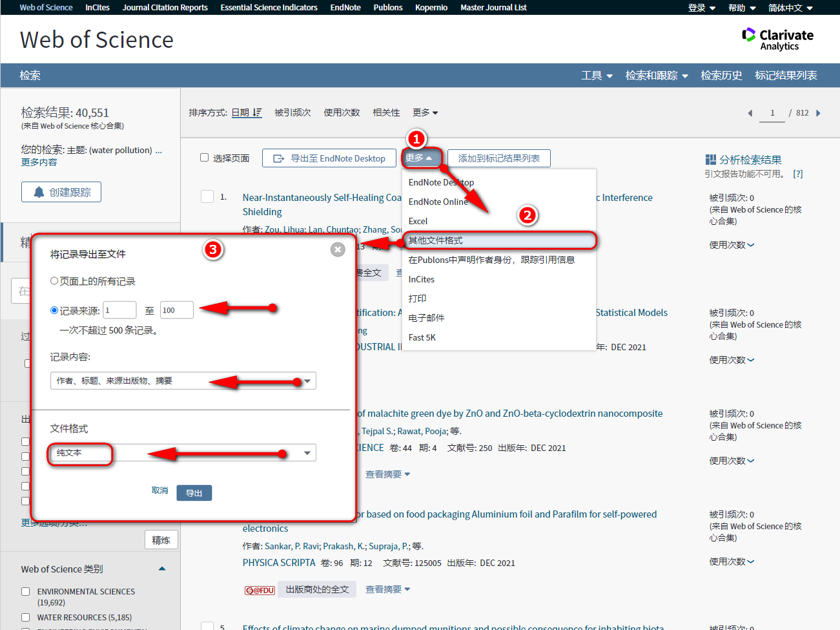Click the 导出 button in dialog
The width and height of the screenshot is (840, 630).
coord(194,493)
